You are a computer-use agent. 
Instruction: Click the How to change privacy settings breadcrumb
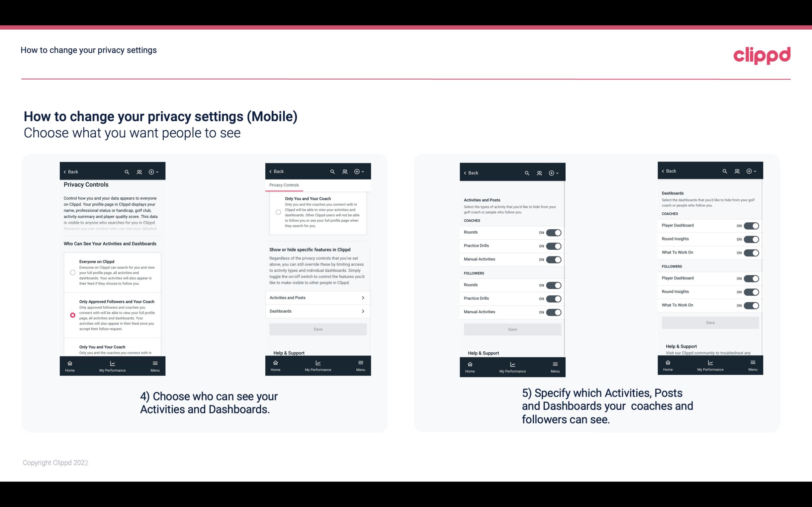(x=88, y=50)
